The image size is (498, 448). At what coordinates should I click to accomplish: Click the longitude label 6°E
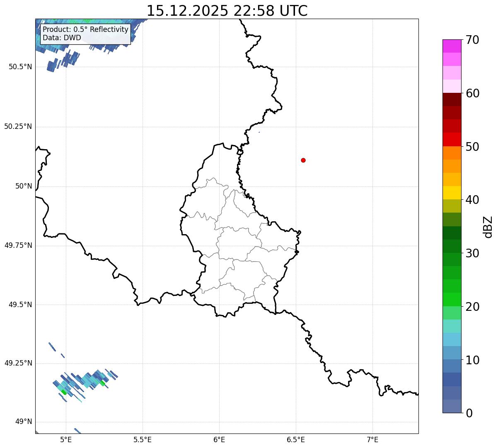[219, 439]
